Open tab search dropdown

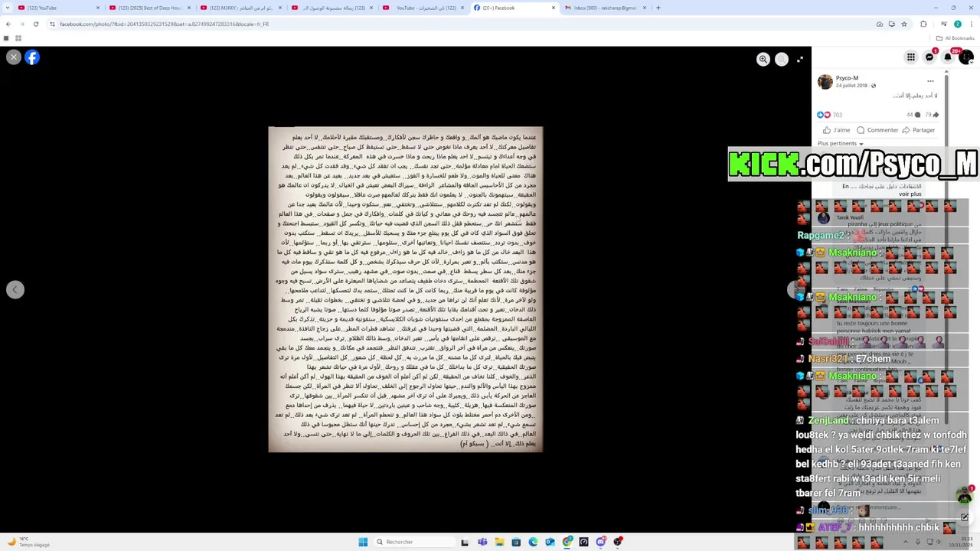6,8
